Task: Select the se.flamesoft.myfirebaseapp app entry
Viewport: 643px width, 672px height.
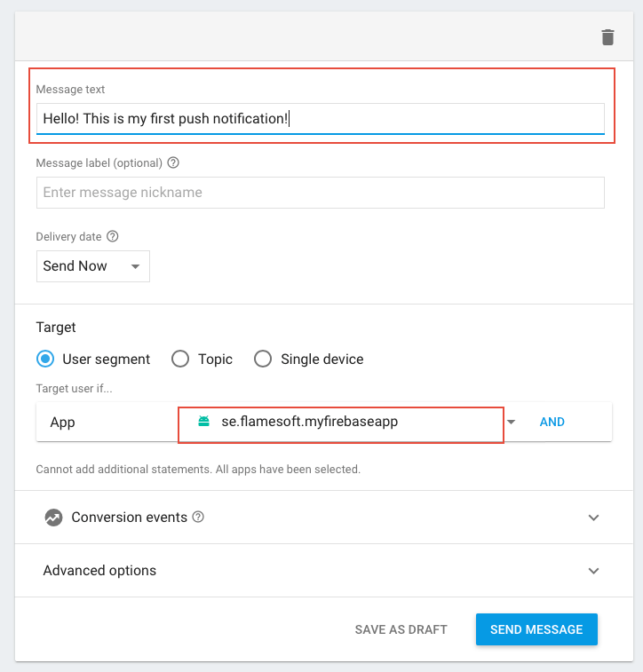Action: pyautogui.click(x=309, y=423)
